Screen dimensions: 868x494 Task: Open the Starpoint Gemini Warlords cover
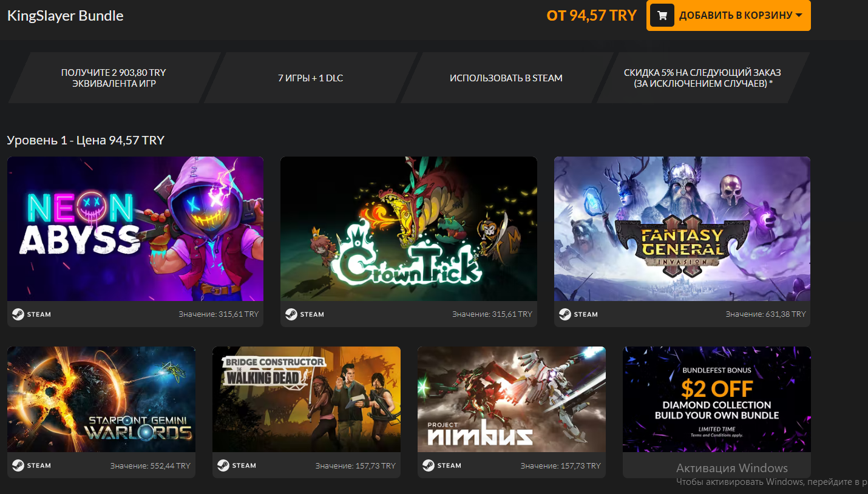(x=101, y=399)
